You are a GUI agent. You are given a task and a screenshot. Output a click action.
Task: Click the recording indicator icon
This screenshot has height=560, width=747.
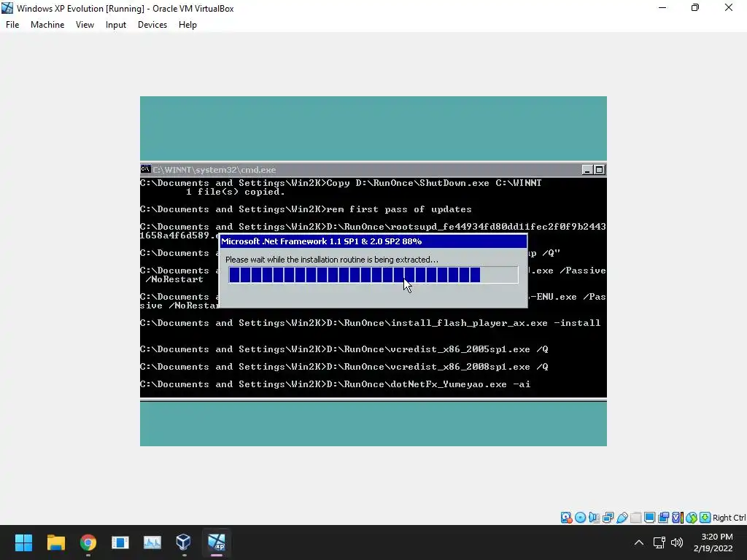tap(664, 518)
